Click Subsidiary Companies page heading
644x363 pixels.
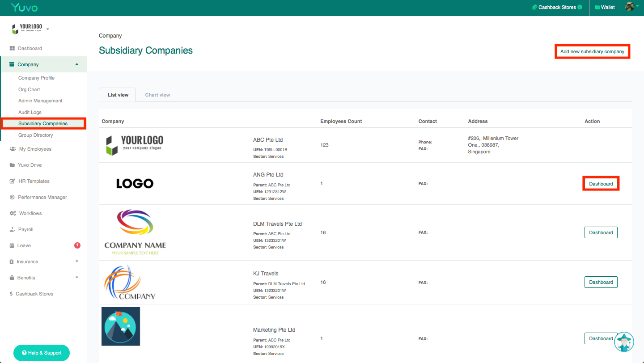click(146, 51)
